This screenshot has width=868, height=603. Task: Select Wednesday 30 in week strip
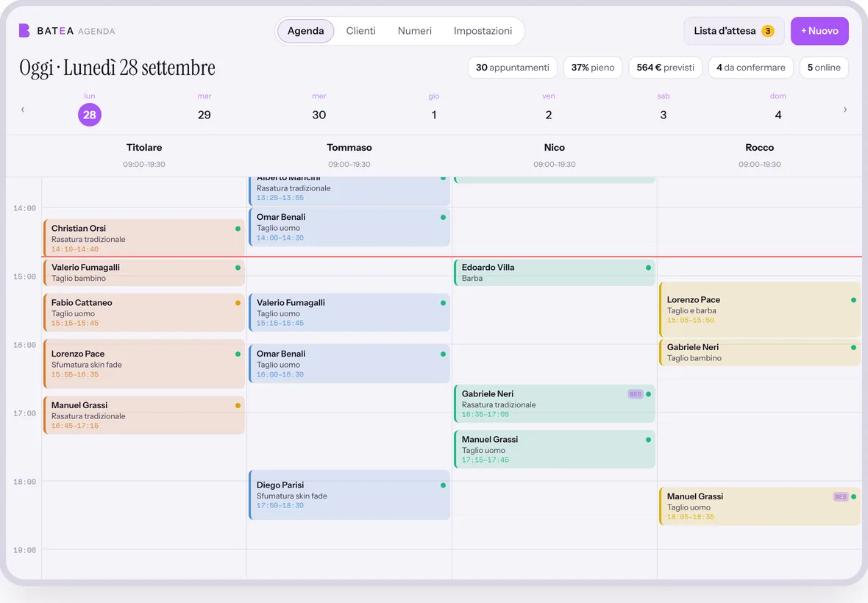point(319,115)
